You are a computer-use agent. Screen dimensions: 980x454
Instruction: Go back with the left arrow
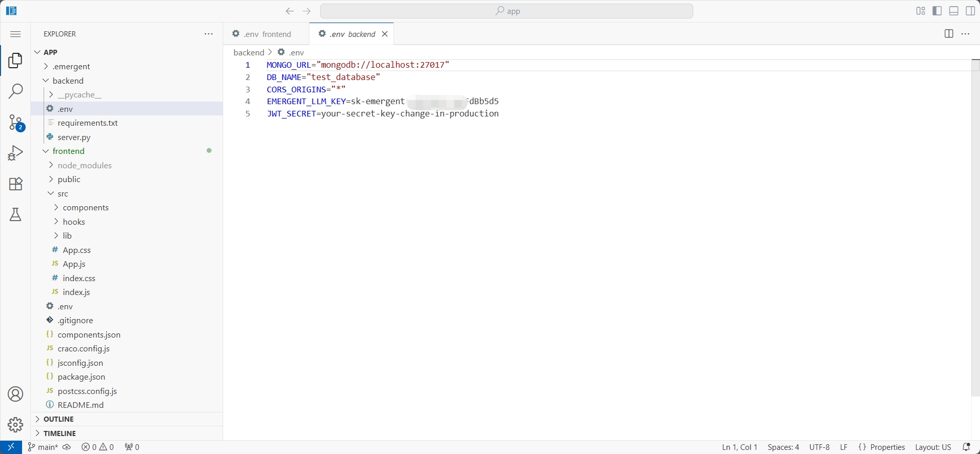coord(290,11)
